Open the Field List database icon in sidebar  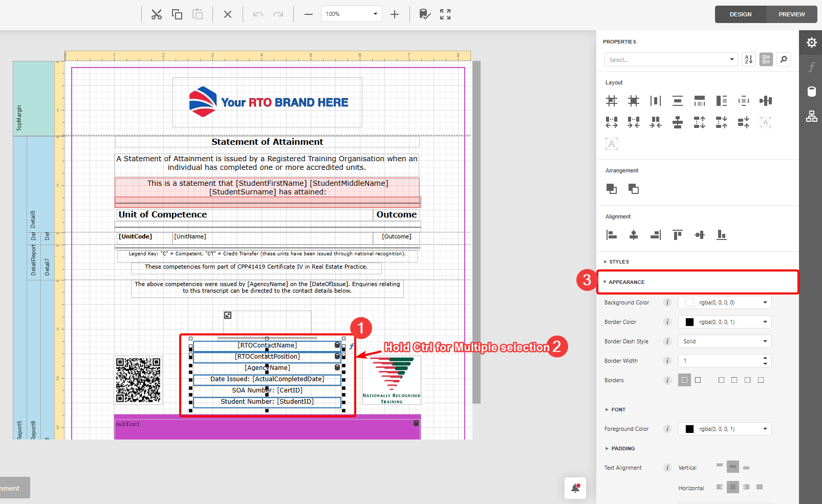[x=811, y=92]
